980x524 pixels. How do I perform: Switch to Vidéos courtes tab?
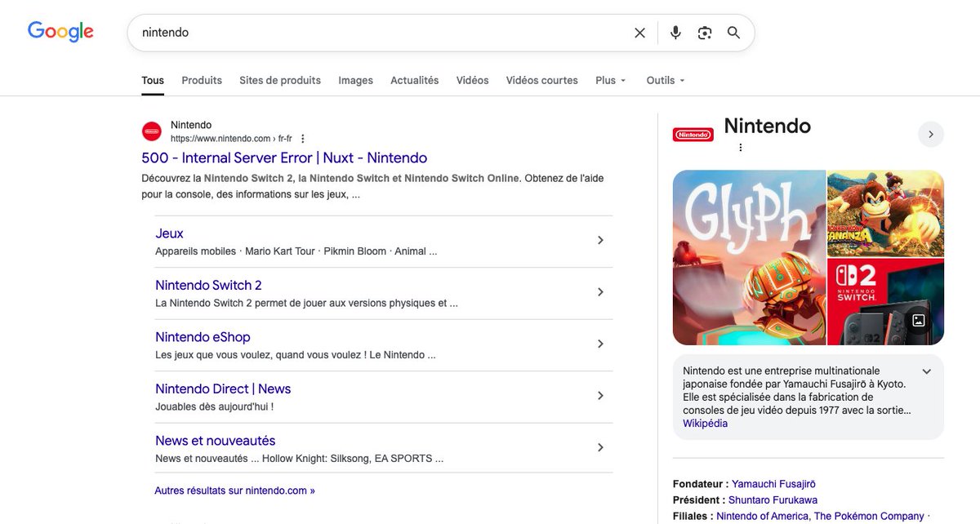tap(542, 80)
